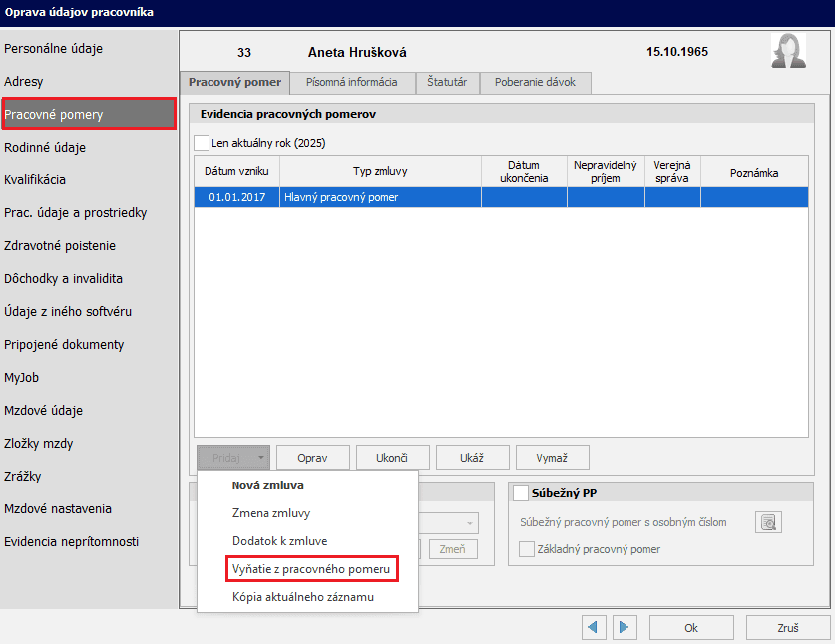835x644 pixels.
Task: Open 'Zdravotné poistenie' in the sidebar
Action: [60, 246]
